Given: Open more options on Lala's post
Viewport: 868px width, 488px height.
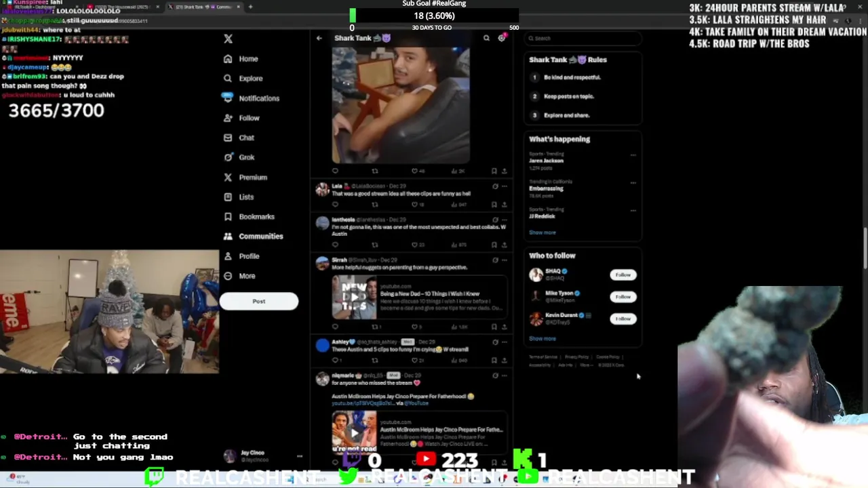Looking at the screenshot, I should click(x=505, y=186).
